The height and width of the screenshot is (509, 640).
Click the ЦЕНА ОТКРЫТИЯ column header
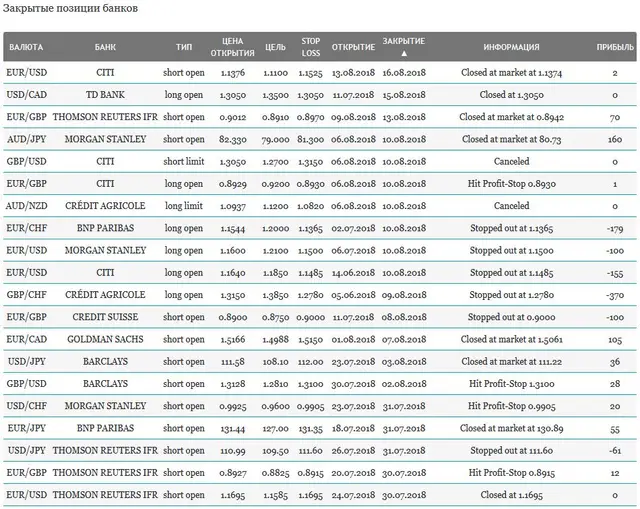point(233,47)
